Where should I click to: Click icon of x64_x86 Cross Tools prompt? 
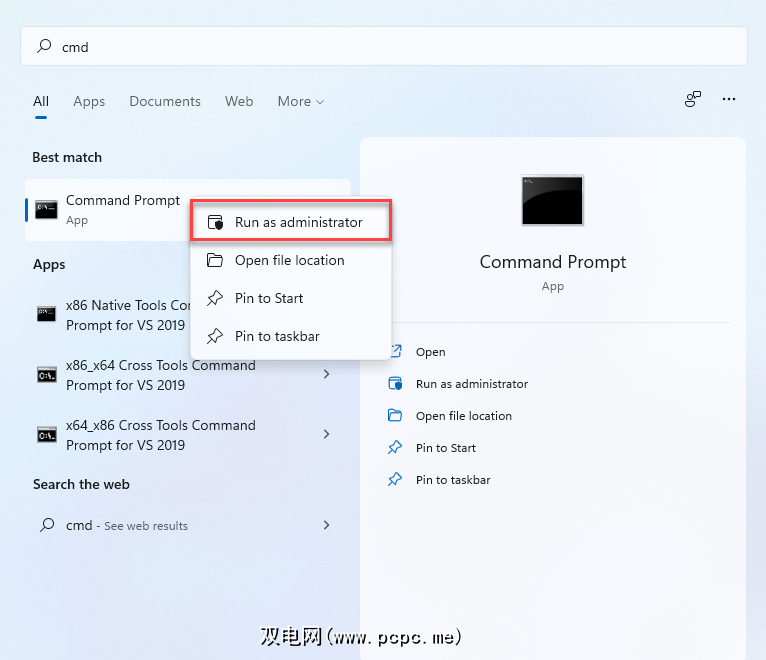(x=47, y=435)
